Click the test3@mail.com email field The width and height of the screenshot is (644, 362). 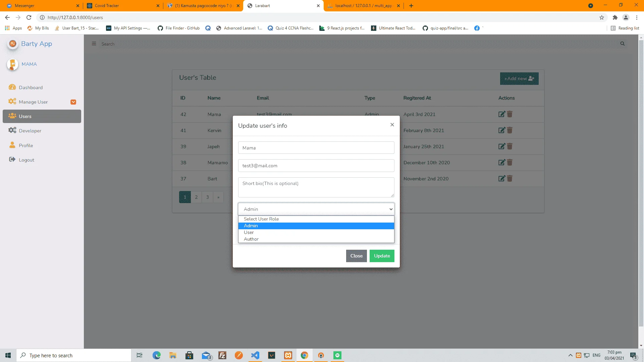(316, 166)
